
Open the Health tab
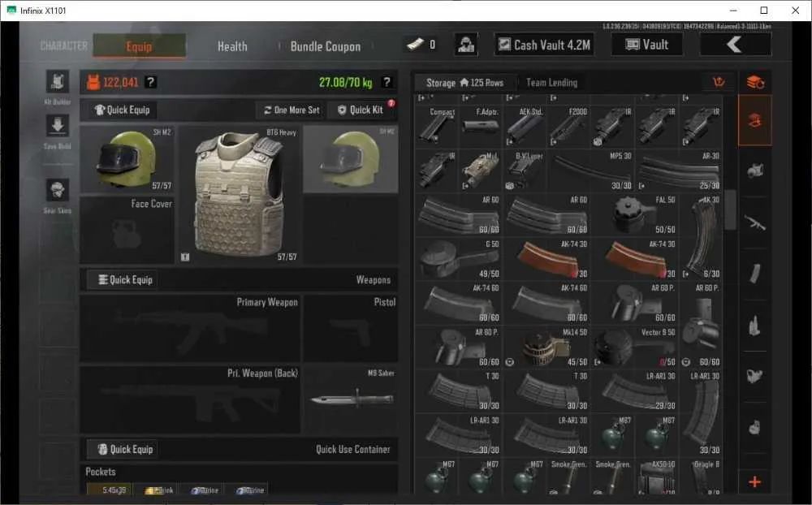point(232,46)
